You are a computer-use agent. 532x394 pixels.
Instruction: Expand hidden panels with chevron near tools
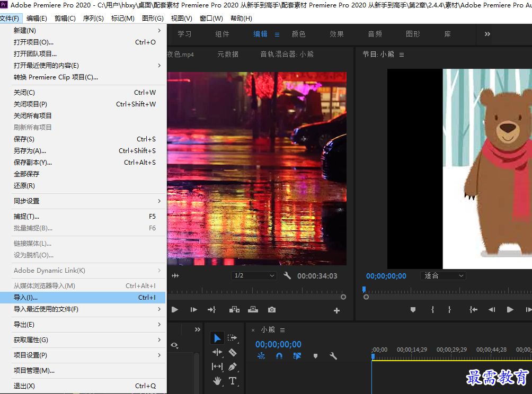coord(198,329)
